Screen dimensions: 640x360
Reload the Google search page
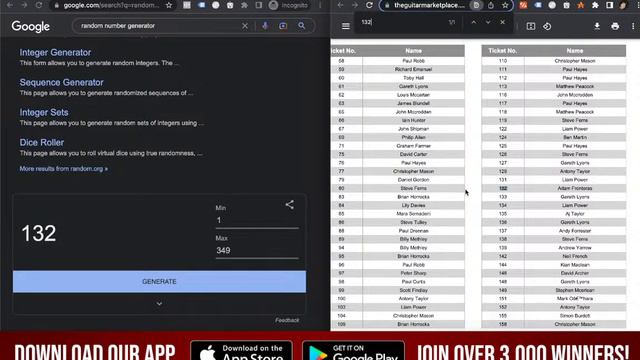(x=39, y=5)
